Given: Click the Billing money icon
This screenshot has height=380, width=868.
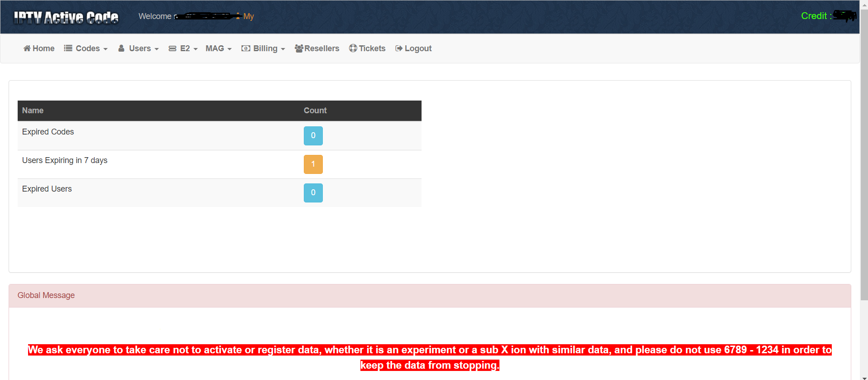Looking at the screenshot, I should 246,48.
